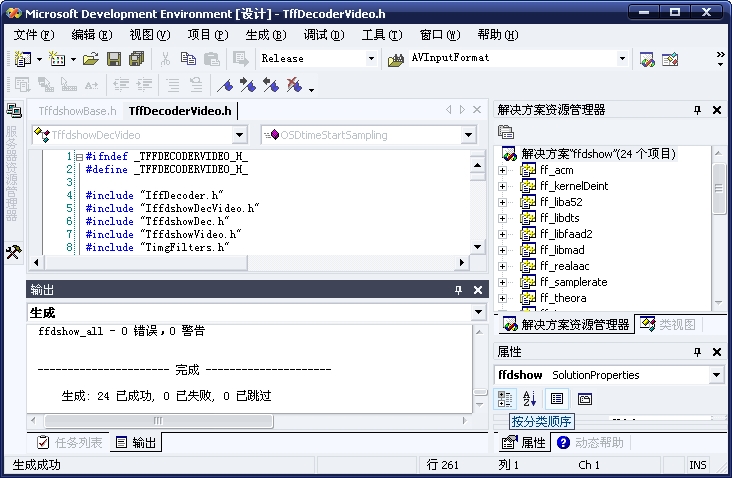Click the Copy icon in toolbar
Viewport: 732px width, 478px height.
click(x=188, y=59)
